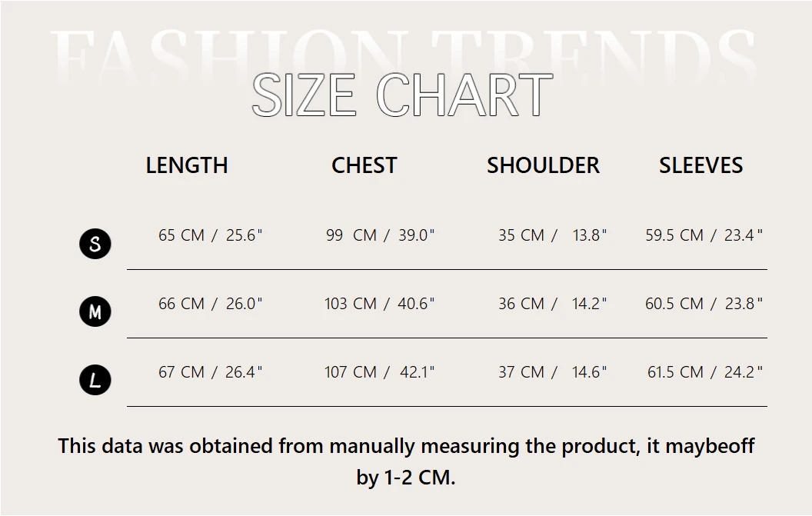Viewport: 812px width, 516px height.
Task: Select the CHEST column header
Action: [364, 165]
